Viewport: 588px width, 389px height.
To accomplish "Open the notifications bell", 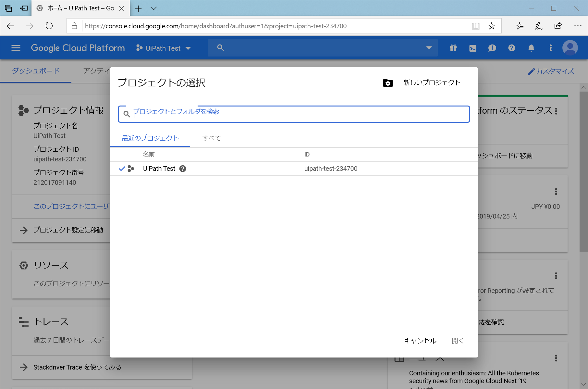I will [531, 48].
